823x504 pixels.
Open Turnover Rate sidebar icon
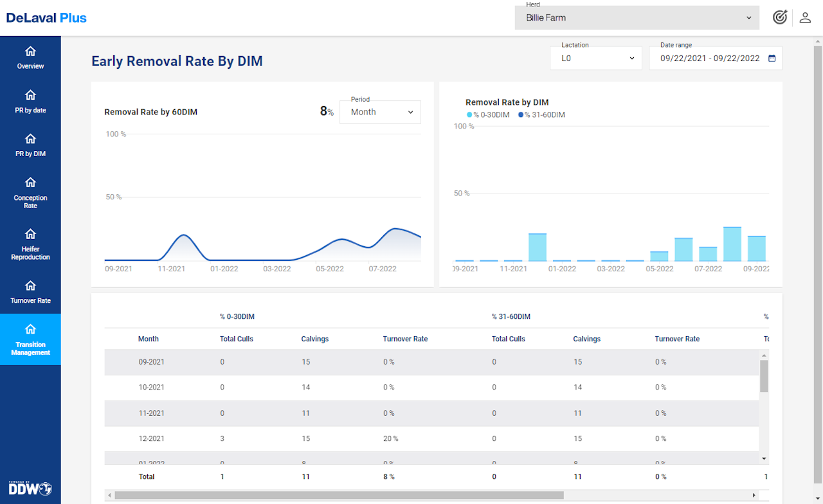pyautogui.click(x=30, y=287)
